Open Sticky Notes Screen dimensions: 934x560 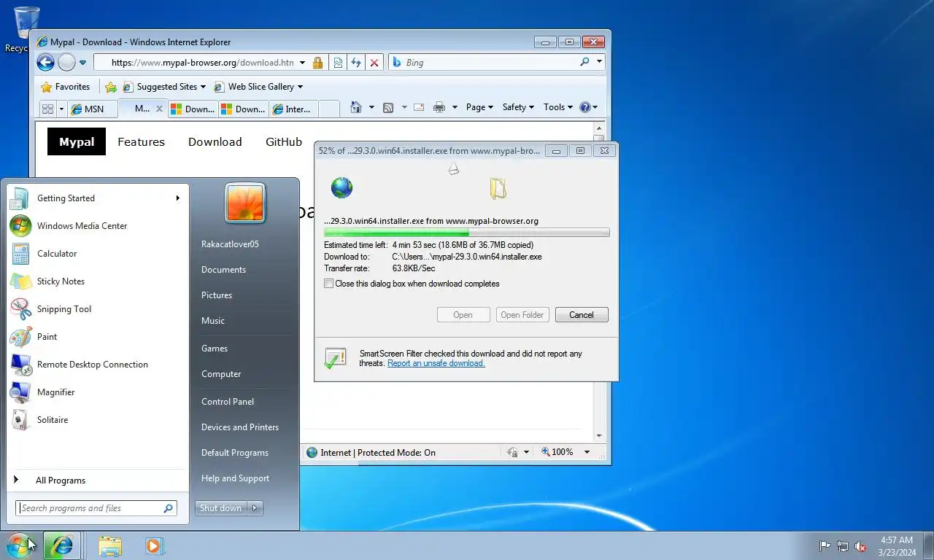click(97, 281)
